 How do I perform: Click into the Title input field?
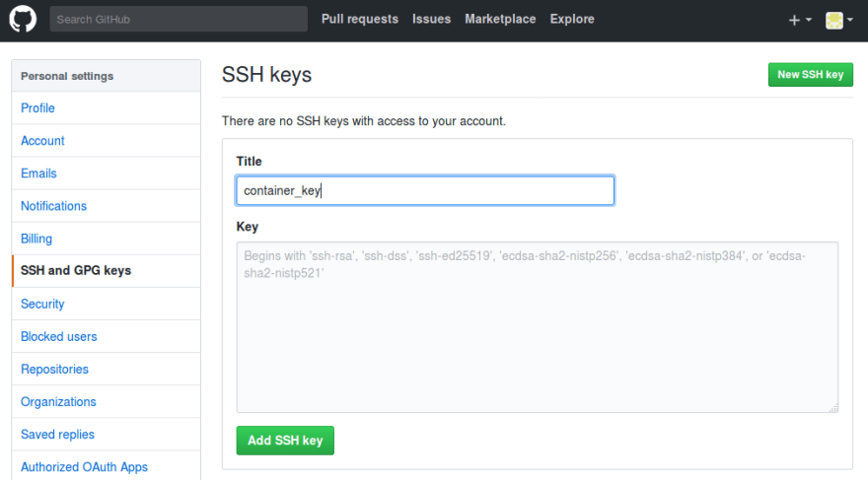pos(425,191)
